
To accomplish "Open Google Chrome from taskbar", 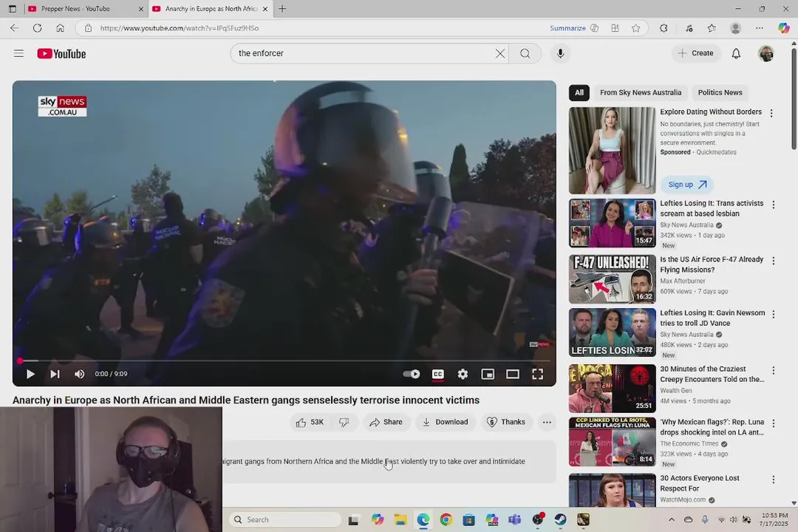I will [446, 519].
